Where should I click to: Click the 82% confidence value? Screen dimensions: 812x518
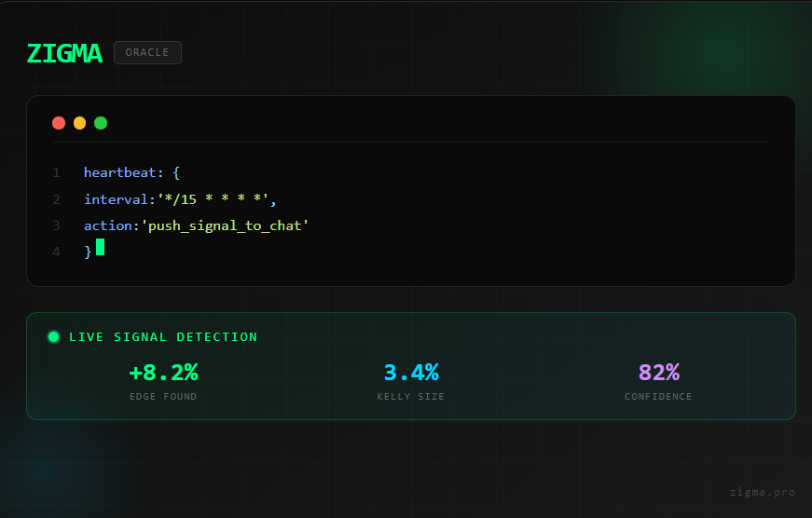(659, 373)
